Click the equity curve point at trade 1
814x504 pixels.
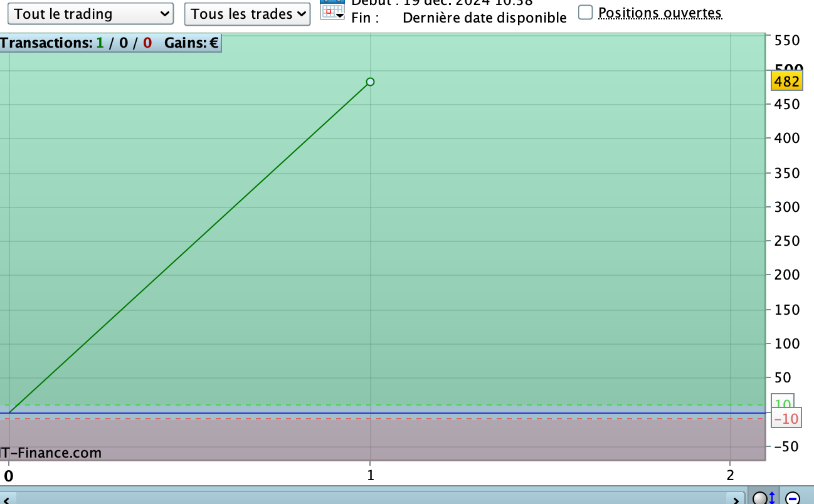pos(370,81)
